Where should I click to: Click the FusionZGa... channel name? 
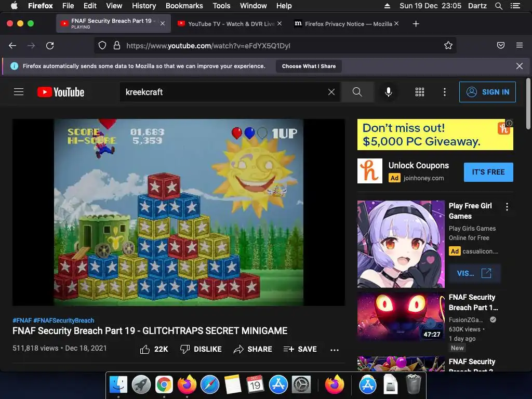pos(466,320)
